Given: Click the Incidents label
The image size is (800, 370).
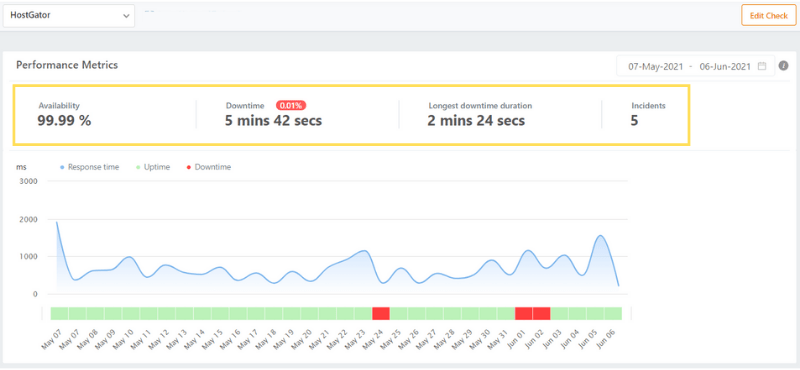Looking at the screenshot, I should pyautogui.click(x=648, y=106).
